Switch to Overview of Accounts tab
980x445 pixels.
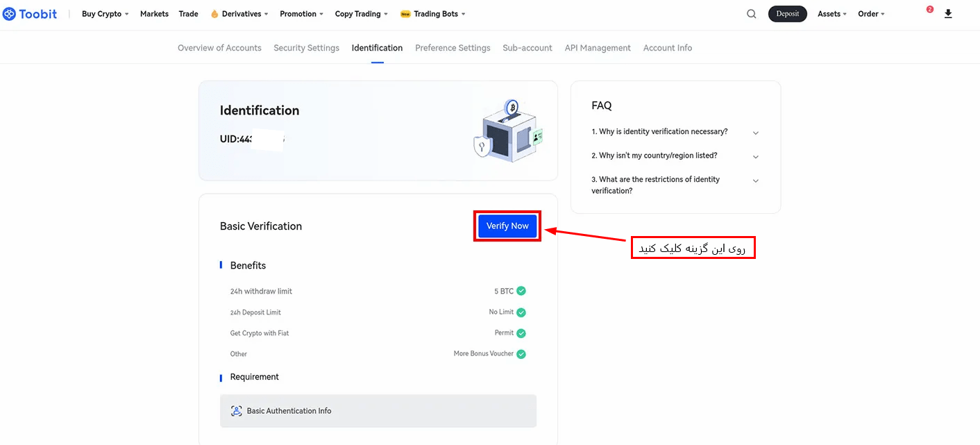click(219, 48)
